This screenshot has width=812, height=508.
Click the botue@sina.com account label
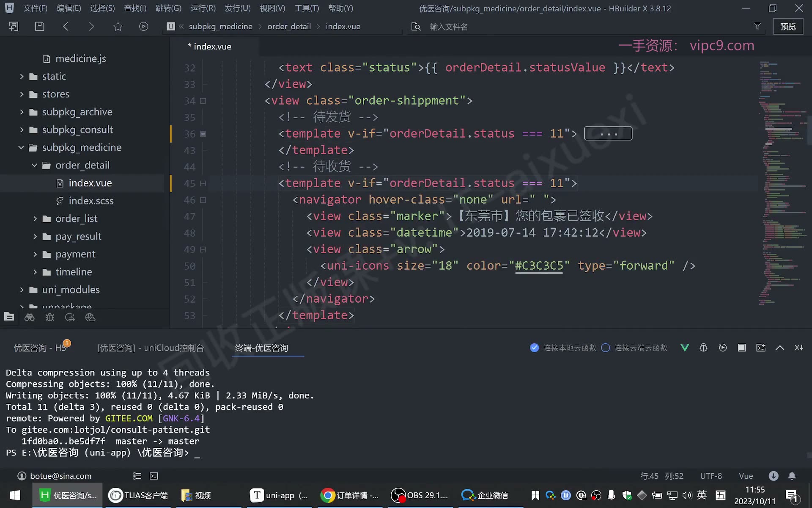[60, 476]
